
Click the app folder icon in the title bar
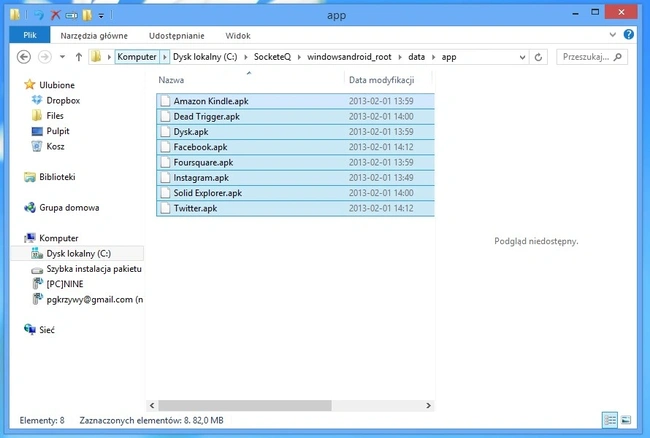(15, 15)
